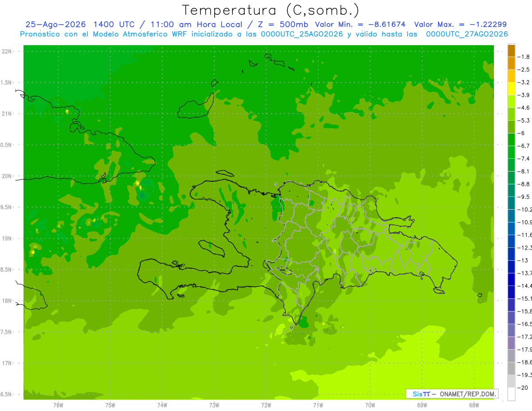Click the "SisTT – ONAMET/REP.DOM." credit box

tap(452, 394)
